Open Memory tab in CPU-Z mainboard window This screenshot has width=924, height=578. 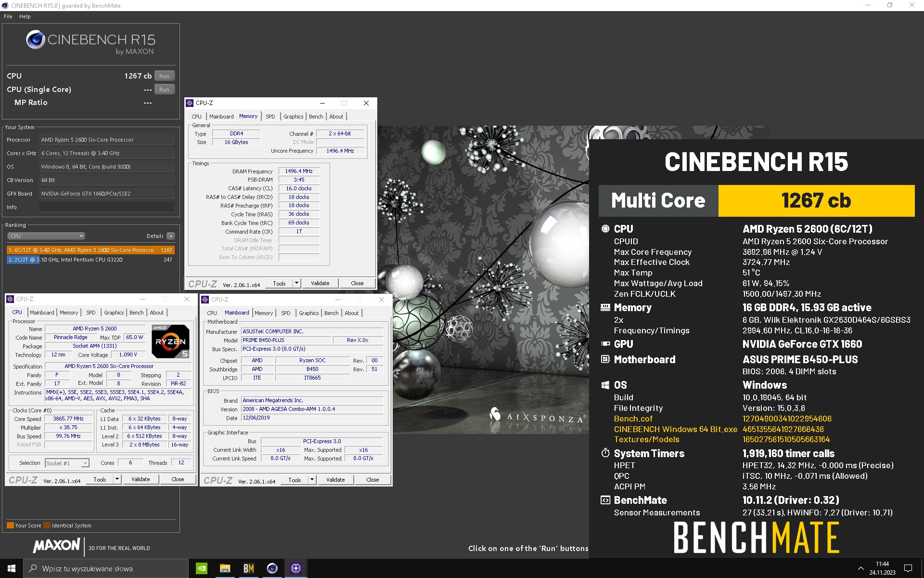(x=264, y=313)
